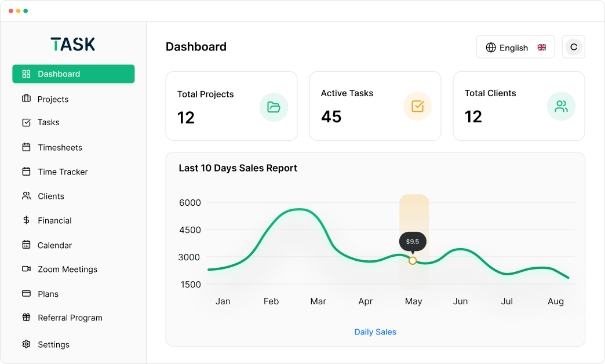This screenshot has width=605, height=364.
Task: Click the 6000 value on the y-axis
Action: click(x=190, y=203)
